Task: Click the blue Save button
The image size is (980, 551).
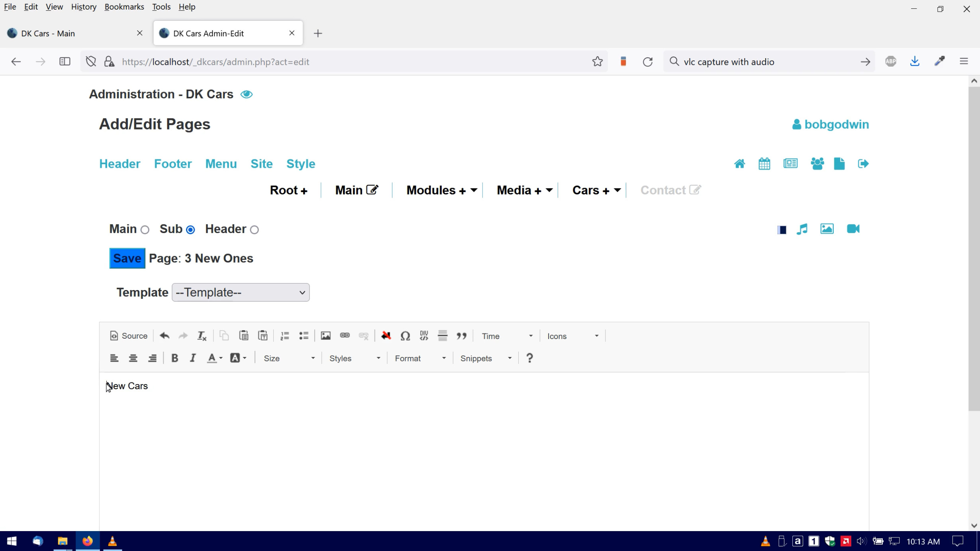Action: (127, 258)
